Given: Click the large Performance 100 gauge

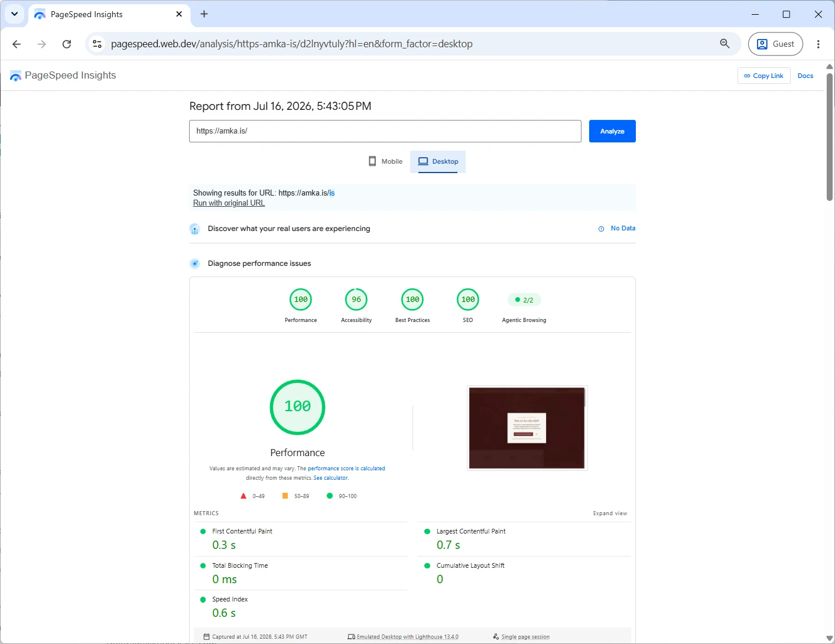Looking at the screenshot, I should point(297,407).
